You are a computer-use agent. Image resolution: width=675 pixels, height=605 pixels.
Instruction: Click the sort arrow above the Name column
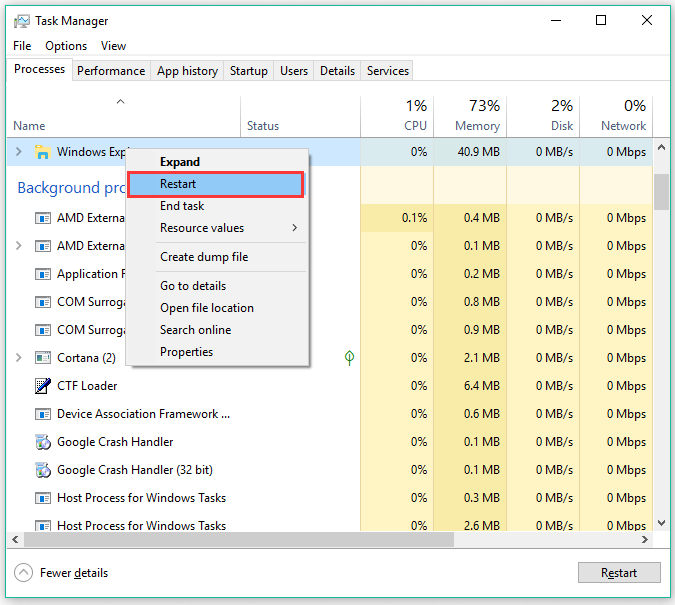[x=121, y=102]
